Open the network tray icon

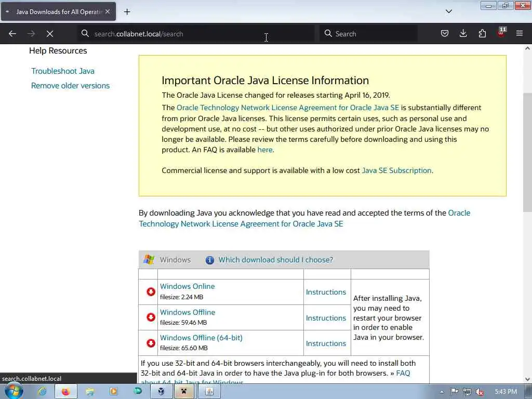coord(467,392)
